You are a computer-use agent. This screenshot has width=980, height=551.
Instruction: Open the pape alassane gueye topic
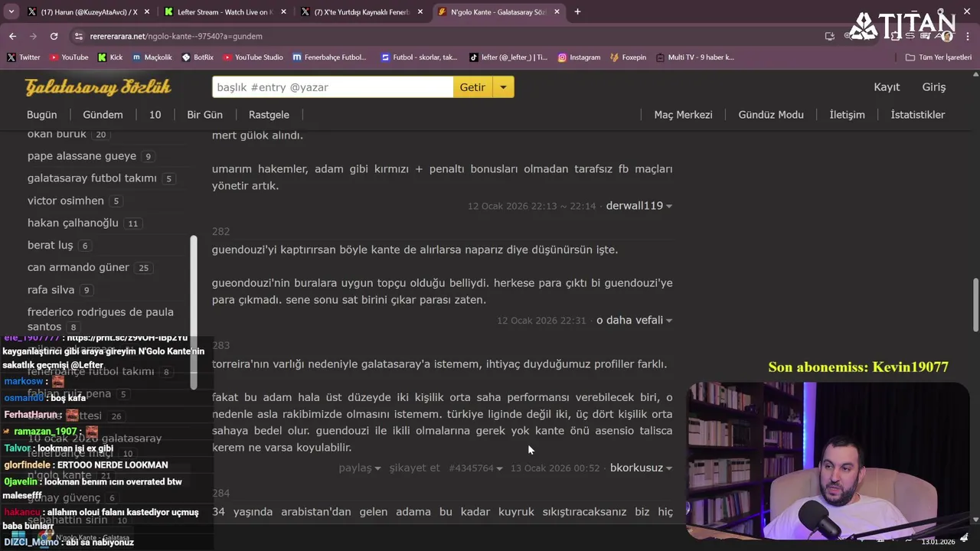[82, 156]
